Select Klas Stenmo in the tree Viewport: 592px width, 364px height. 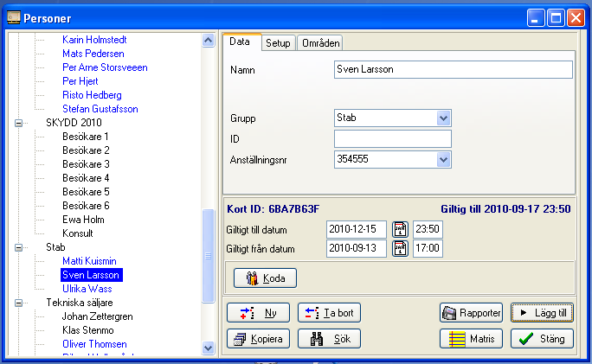coord(88,330)
